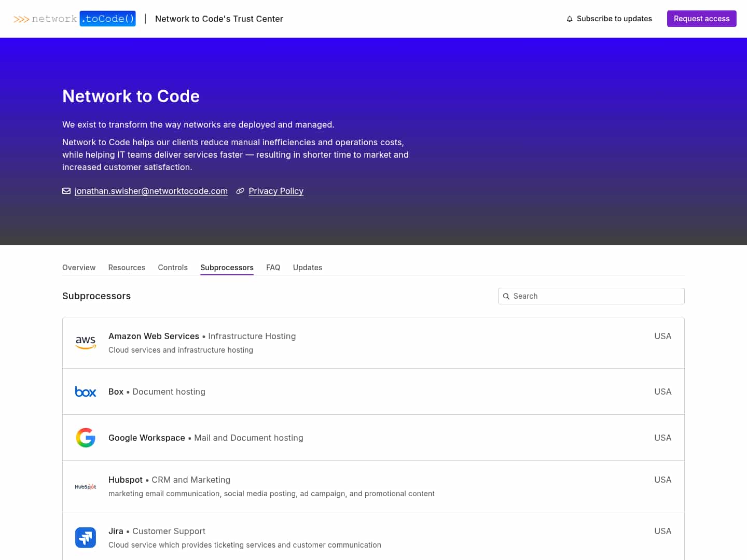Click the Network to Code's Trust Center title
This screenshot has height=560, width=747.
(219, 19)
